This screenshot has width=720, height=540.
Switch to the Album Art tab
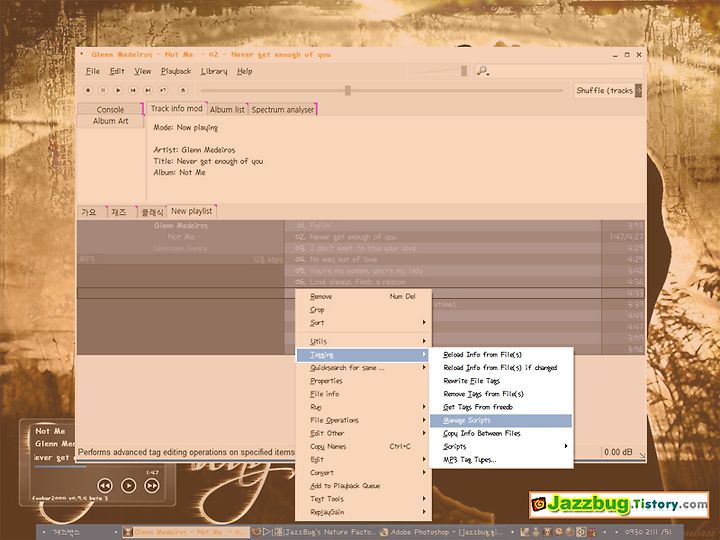point(110,121)
